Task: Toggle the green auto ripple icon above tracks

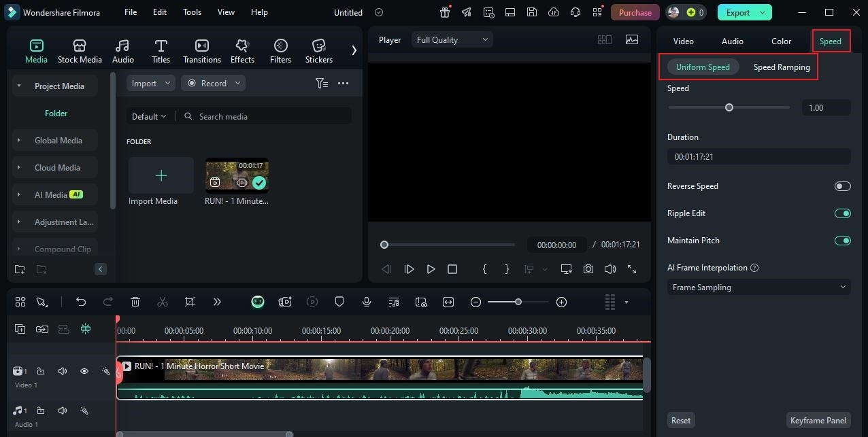Action: pyautogui.click(x=85, y=329)
